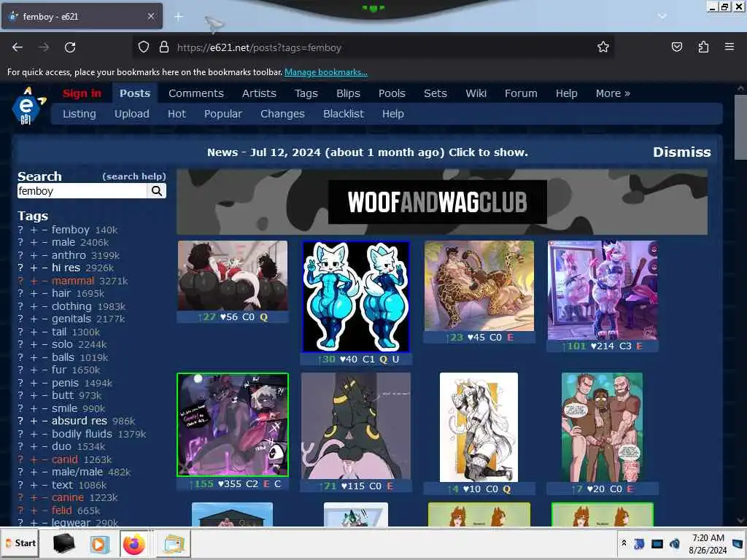Include the 'absurd res' tag with its plus sign
The width and height of the screenshot is (747, 560).
click(34, 421)
